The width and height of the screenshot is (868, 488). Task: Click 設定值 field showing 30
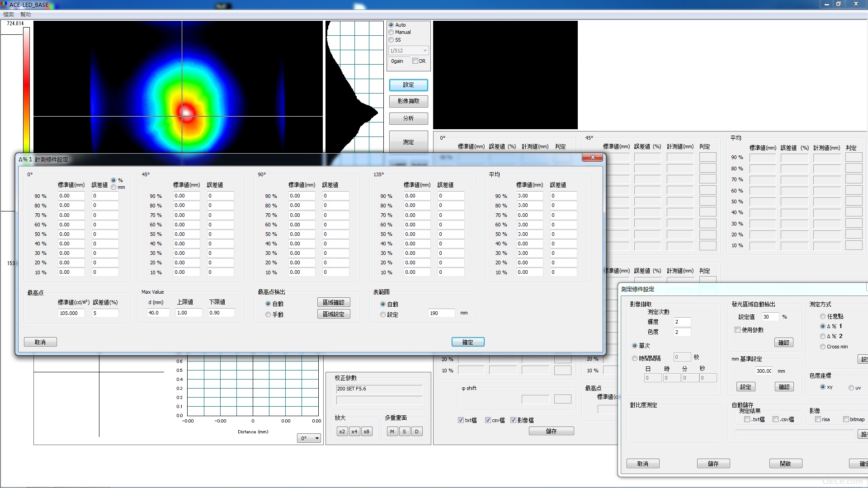coord(770,317)
